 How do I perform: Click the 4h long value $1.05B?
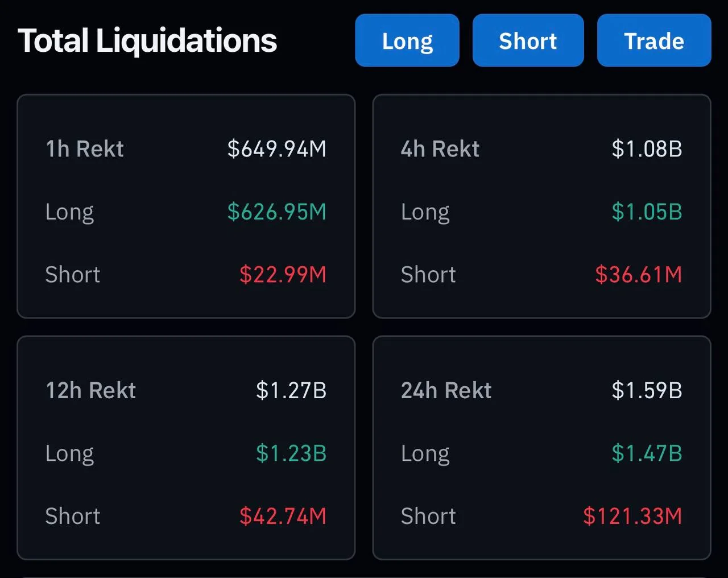(x=647, y=212)
